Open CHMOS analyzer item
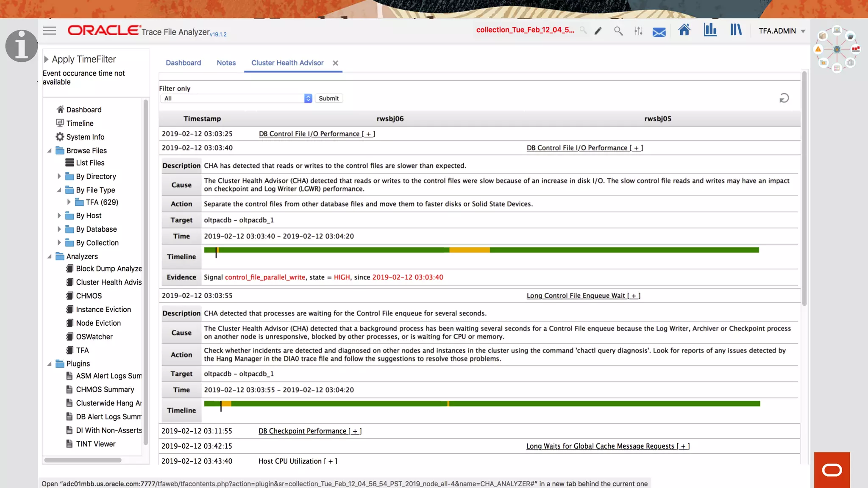The height and width of the screenshot is (488, 868). tap(89, 296)
